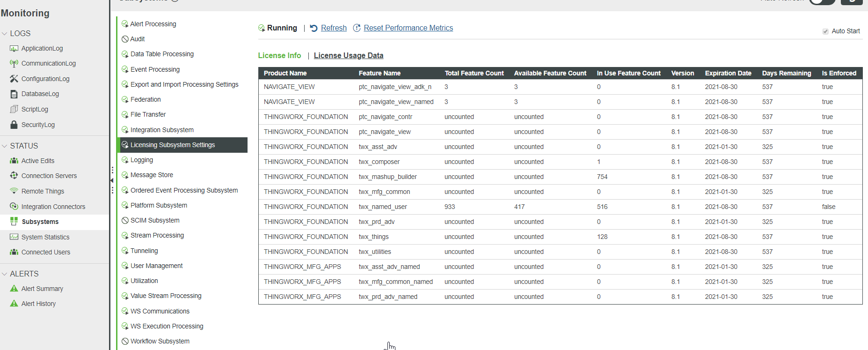This screenshot has width=868, height=350.
Task: Click Total Feature Count value 933
Action: (x=450, y=207)
